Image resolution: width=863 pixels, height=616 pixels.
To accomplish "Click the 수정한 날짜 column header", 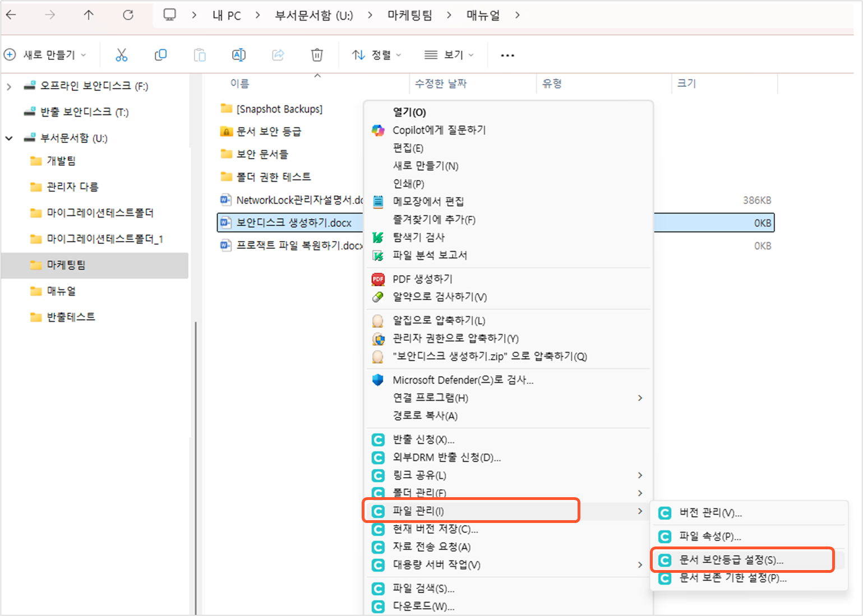I will [x=441, y=84].
